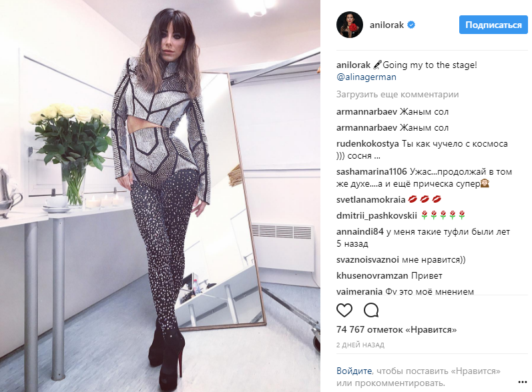Open svetlanamokraia commenter profile
The image size is (532, 392).
coord(371,199)
